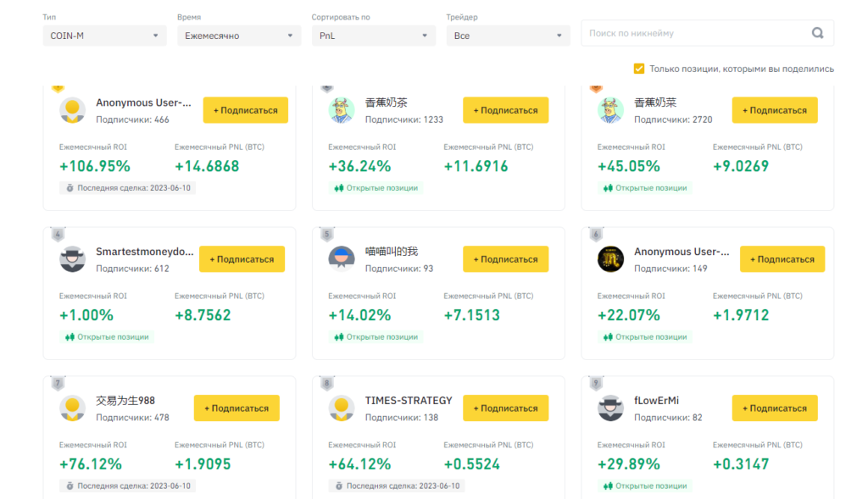Image resolution: width=868 pixels, height=499 pixels.
Task: Open Открытые позиции for Smartestmoneydo
Action: (x=104, y=336)
